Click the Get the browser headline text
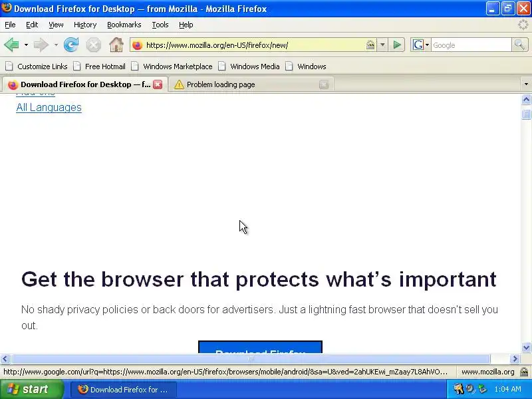Screen dimensions: 532x399 click(259, 279)
